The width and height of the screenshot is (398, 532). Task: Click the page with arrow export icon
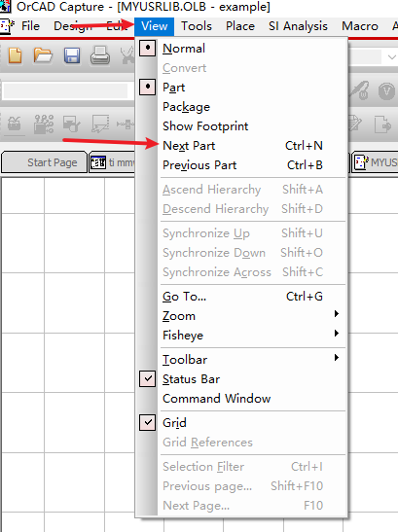(382, 124)
